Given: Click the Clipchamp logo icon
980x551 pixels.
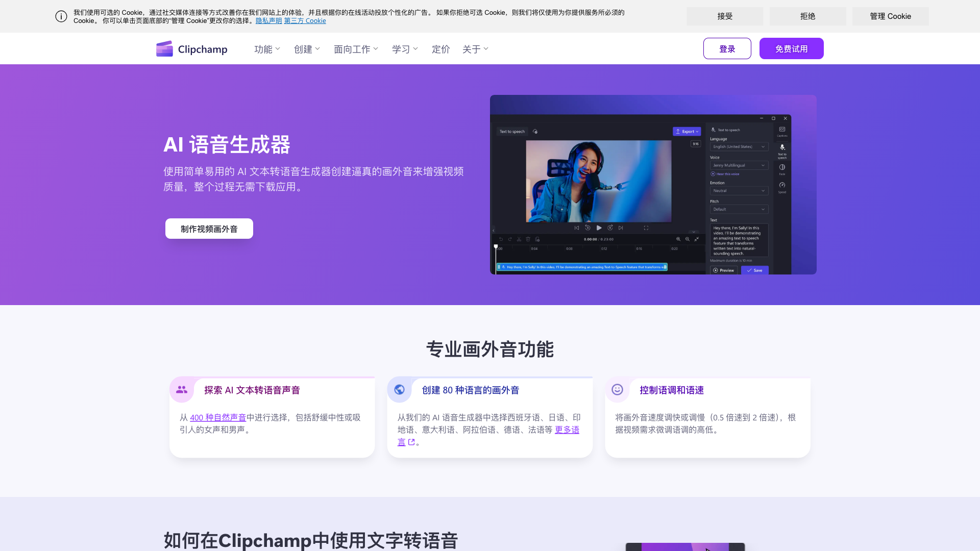Looking at the screenshot, I should [164, 48].
